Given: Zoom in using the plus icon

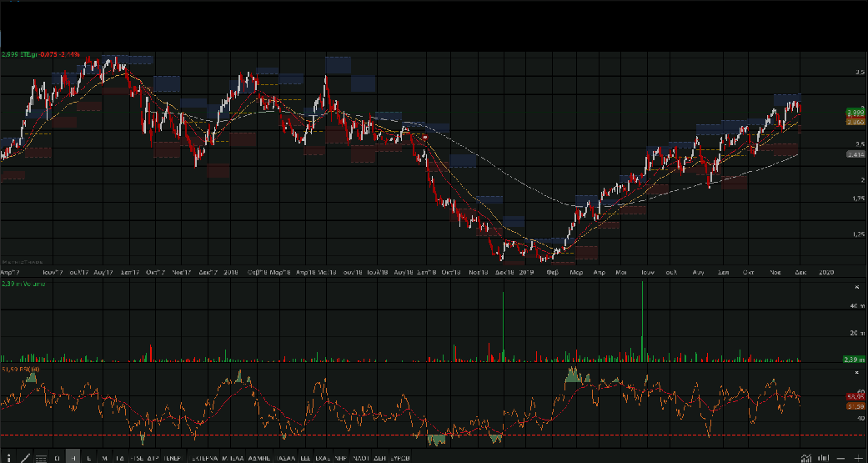Looking at the screenshot, I should 858,458.
